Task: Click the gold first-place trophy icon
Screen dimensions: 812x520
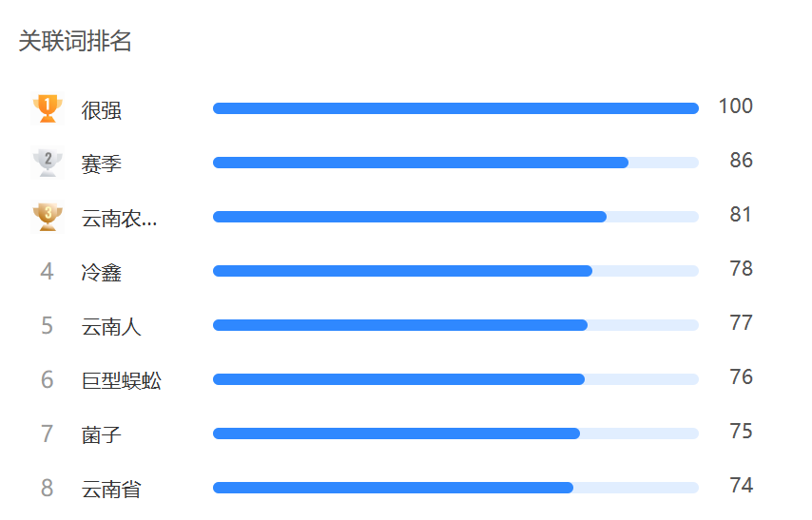Action: point(48,108)
